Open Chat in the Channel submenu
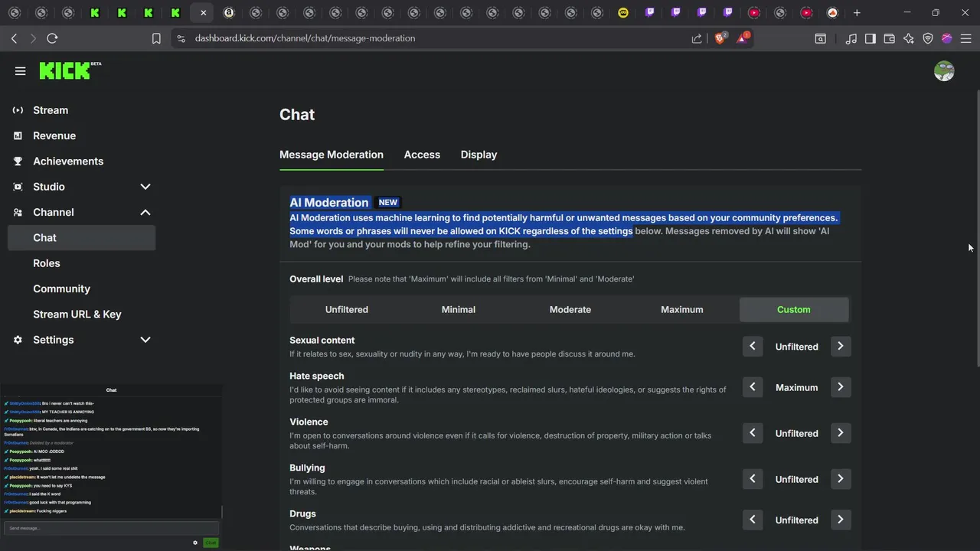Screen dimensions: 980x551 click(x=81, y=237)
